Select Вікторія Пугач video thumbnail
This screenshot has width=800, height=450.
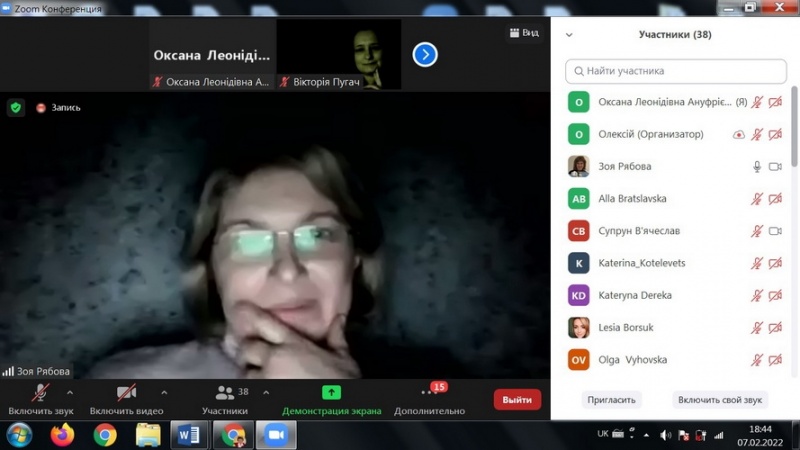pyautogui.click(x=339, y=55)
